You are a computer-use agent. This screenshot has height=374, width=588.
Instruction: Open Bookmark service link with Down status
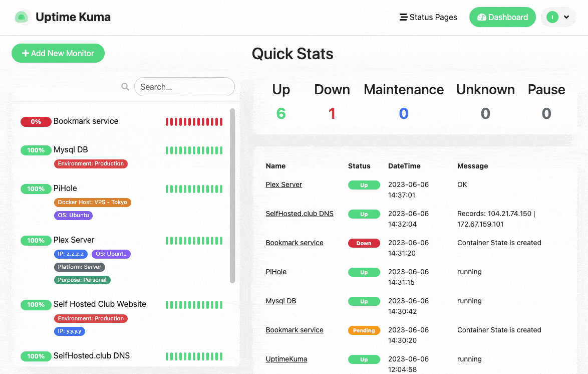coord(295,243)
